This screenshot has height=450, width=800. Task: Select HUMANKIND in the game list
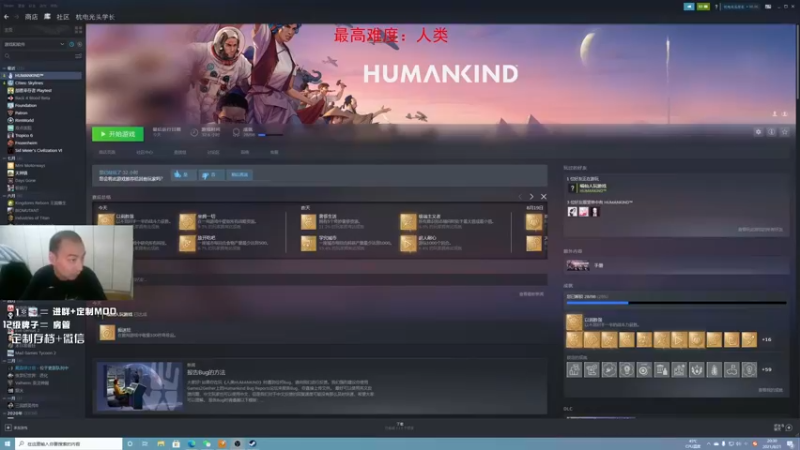pyautogui.click(x=43, y=76)
